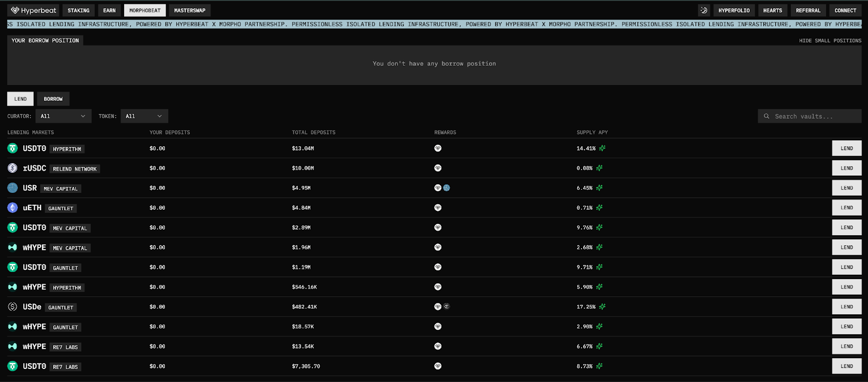Viewport: 868px width, 382px height.
Task: Go to the Masterswap tab
Action: tap(189, 10)
